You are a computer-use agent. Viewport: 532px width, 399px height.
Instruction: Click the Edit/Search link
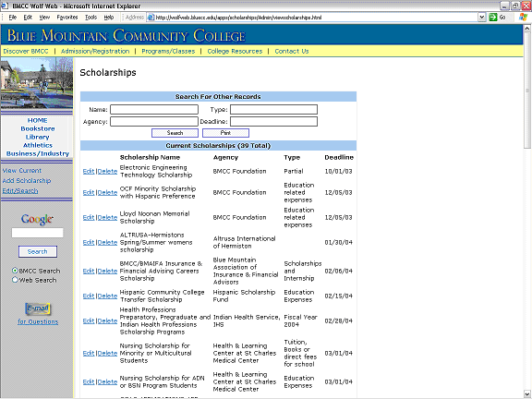pos(20,190)
